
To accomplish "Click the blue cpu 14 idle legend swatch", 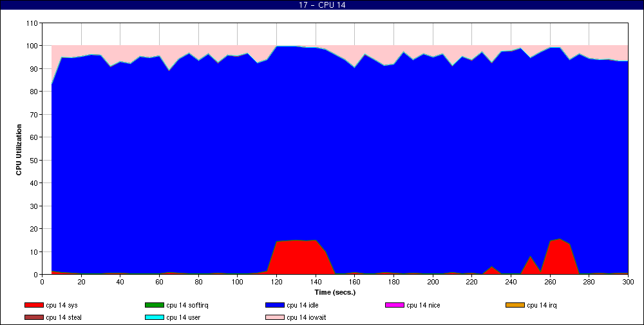I will [x=275, y=305].
